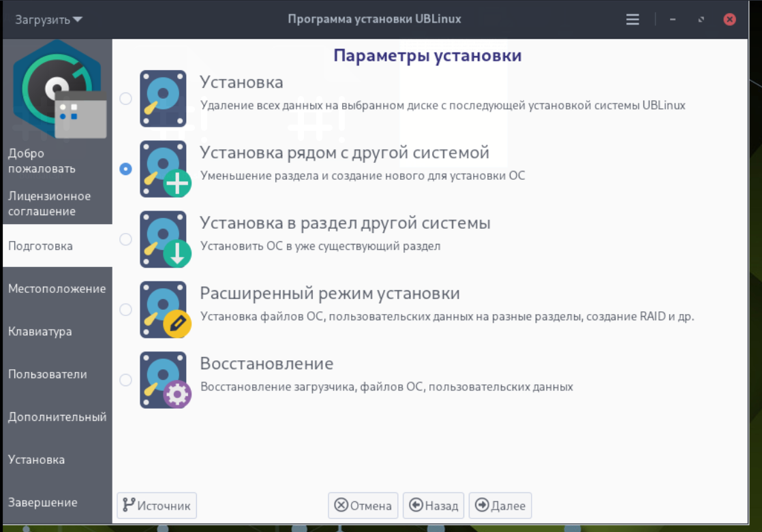The width and height of the screenshot is (762, 532).
Task: Minimize the installer window
Action: click(x=673, y=20)
